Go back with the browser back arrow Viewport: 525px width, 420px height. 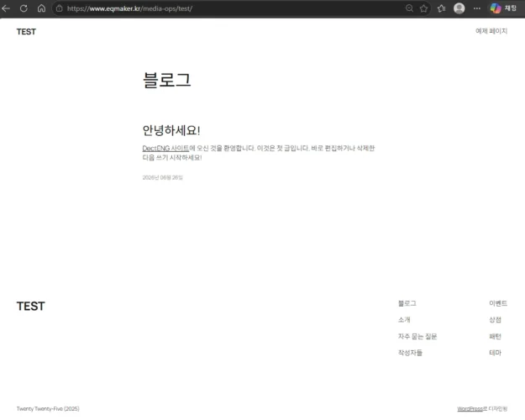click(6, 8)
